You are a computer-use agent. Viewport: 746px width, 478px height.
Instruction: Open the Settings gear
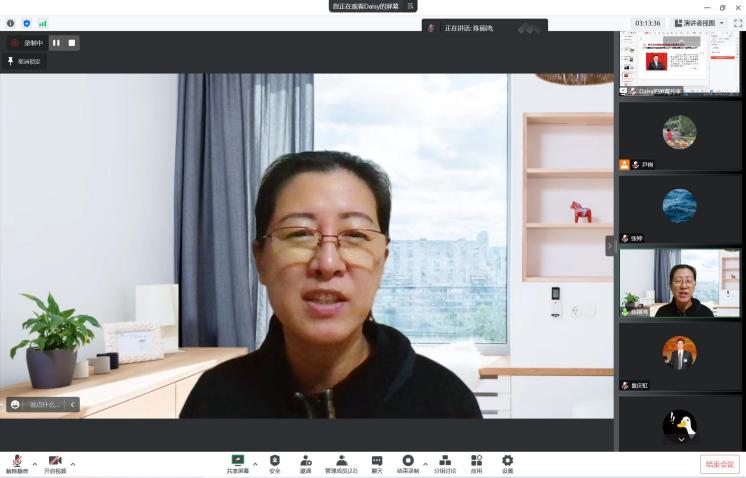(508, 464)
